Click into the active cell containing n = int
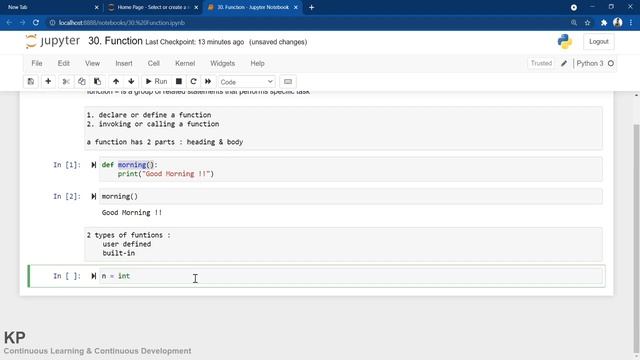Viewport: 640px width, 360px height. (351, 276)
